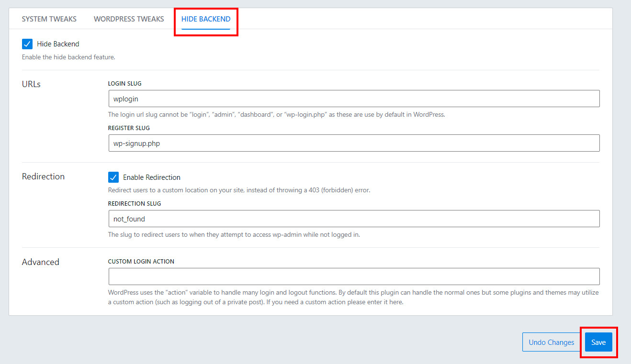Select the Hide Backend tab
631x364 pixels.
(x=206, y=19)
